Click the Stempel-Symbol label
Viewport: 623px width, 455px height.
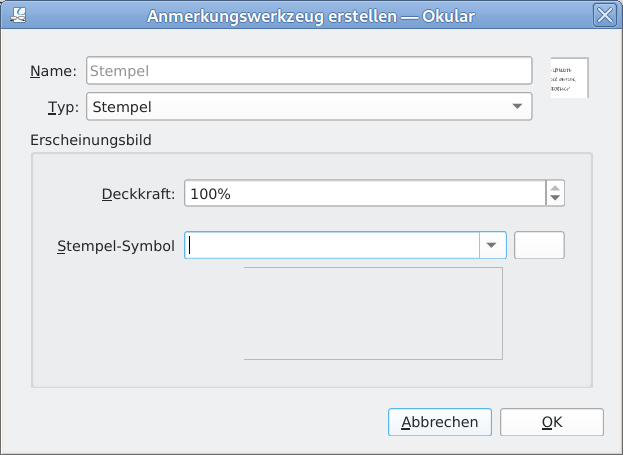[116, 246]
